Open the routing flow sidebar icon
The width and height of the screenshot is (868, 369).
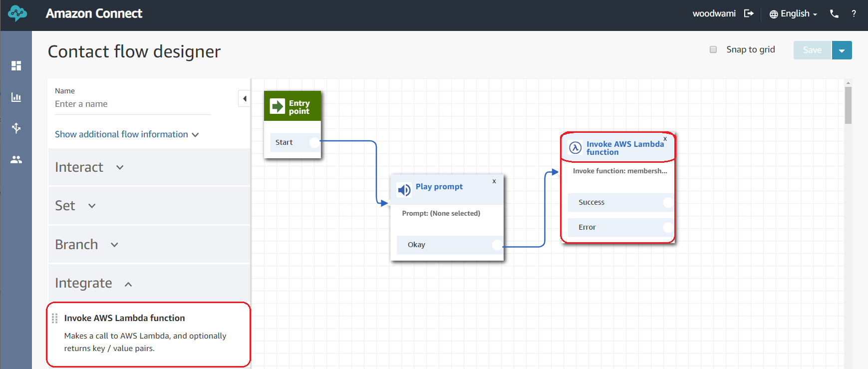click(x=16, y=128)
